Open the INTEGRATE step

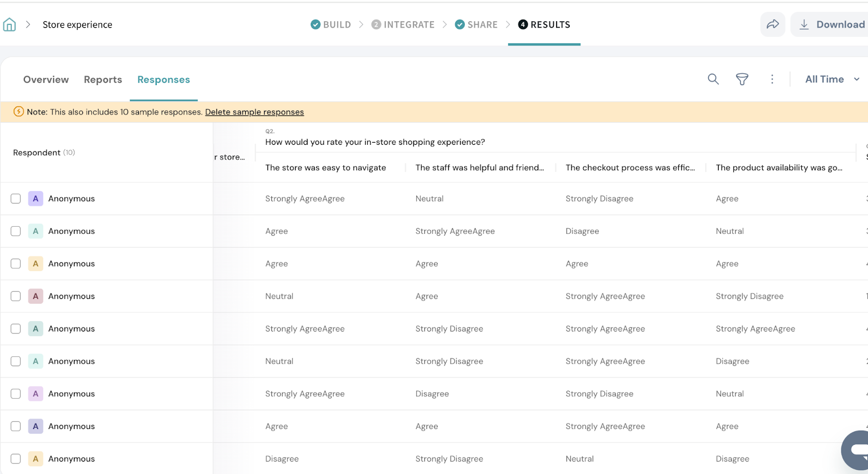click(403, 24)
